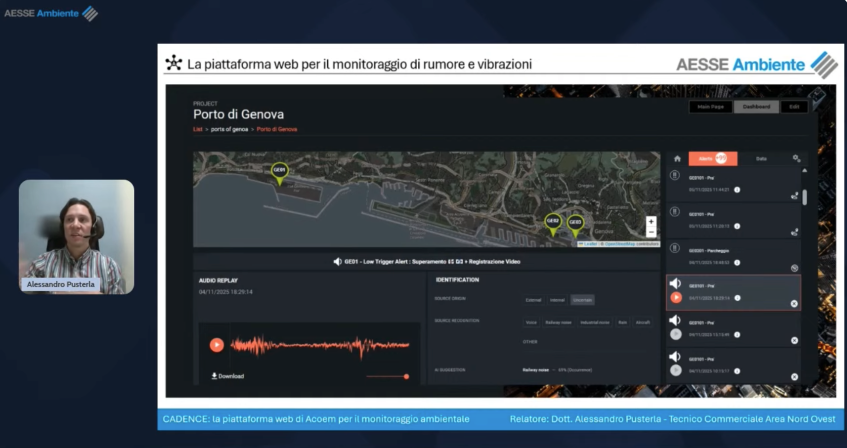Click speaker icon on 10:13:17 alert
Viewport: 847px width, 448px height.
coord(675,357)
